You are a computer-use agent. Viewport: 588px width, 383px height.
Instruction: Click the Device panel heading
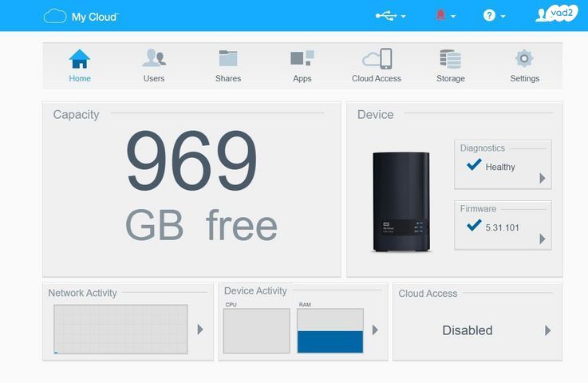(x=375, y=114)
